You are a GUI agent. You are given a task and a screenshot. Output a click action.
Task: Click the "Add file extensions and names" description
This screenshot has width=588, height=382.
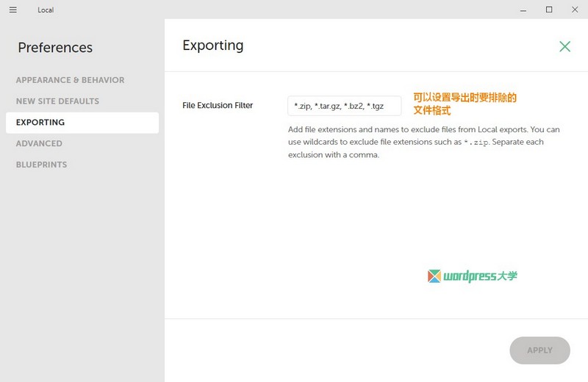point(424,142)
